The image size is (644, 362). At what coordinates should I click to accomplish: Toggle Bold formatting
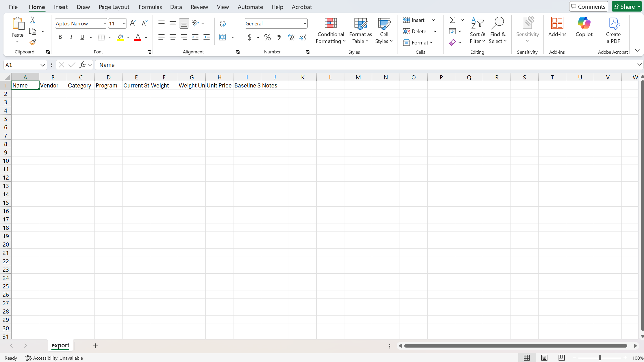tap(60, 37)
